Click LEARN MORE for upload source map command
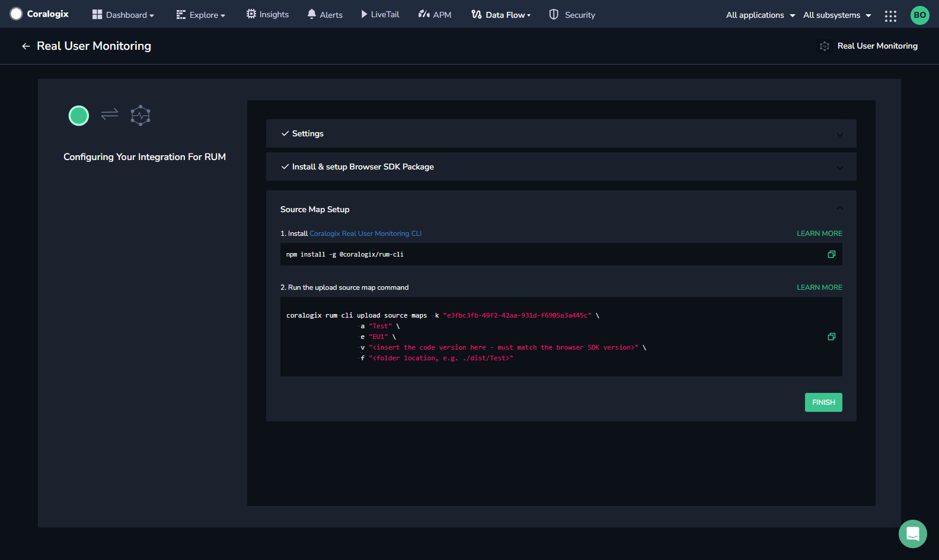The height and width of the screenshot is (560, 939). (x=819, y=287)
